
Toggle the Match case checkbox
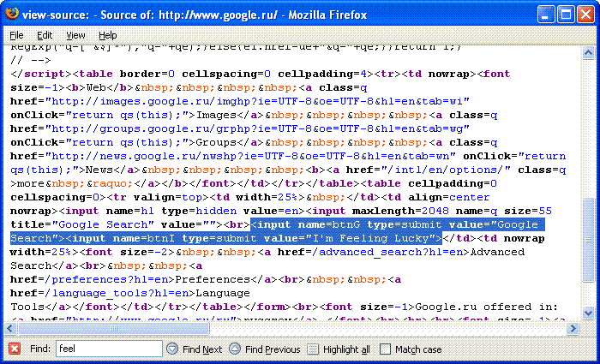tap(386, 349)
